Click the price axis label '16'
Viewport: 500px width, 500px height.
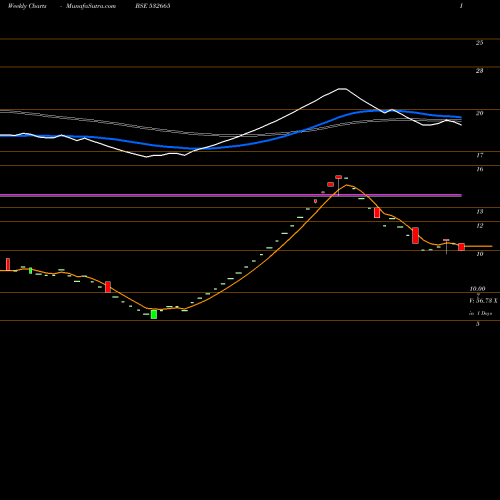pos(479,169)
